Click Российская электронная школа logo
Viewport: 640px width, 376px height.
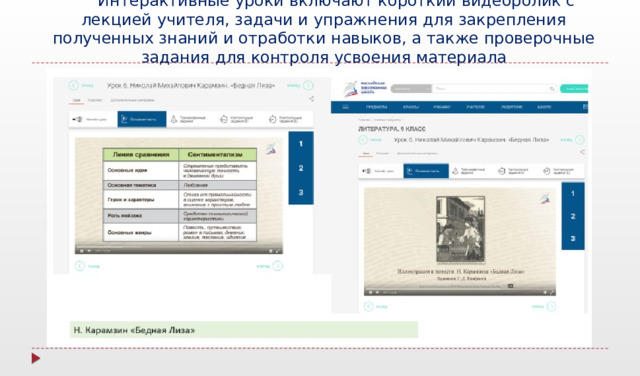365,88
